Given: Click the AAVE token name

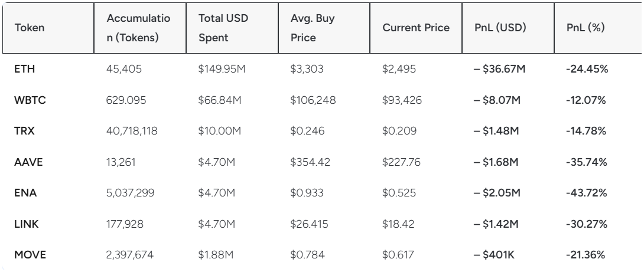Looking at the screenshot, I should click(x=28, y=162).
